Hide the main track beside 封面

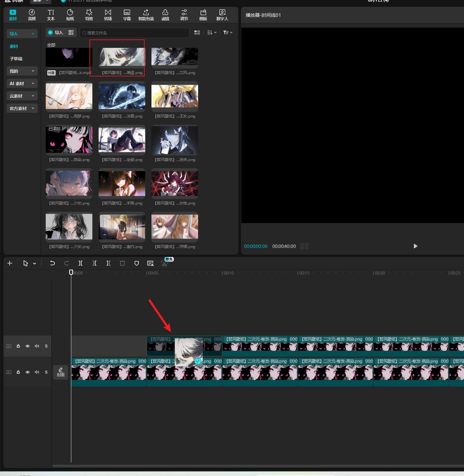pyautogui.click(x=28, y=372)
